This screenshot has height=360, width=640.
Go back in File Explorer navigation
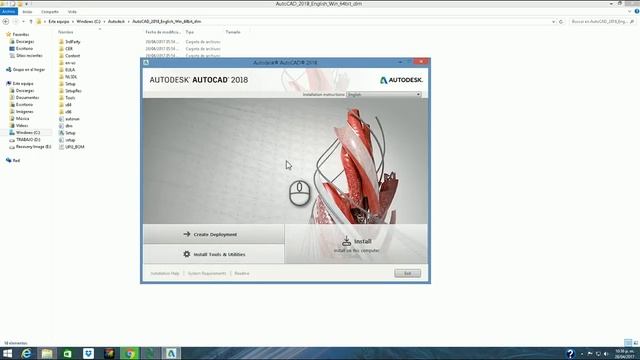tap(6, 21)
